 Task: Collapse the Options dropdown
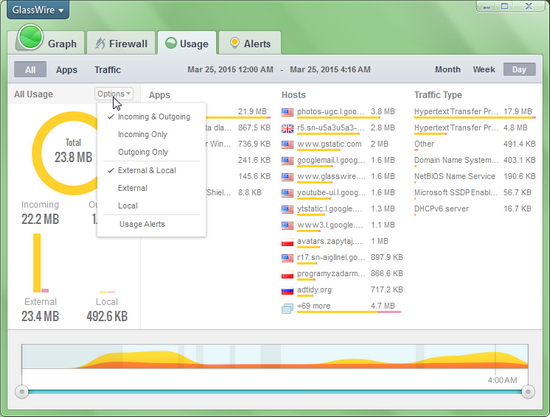(114, 94)
